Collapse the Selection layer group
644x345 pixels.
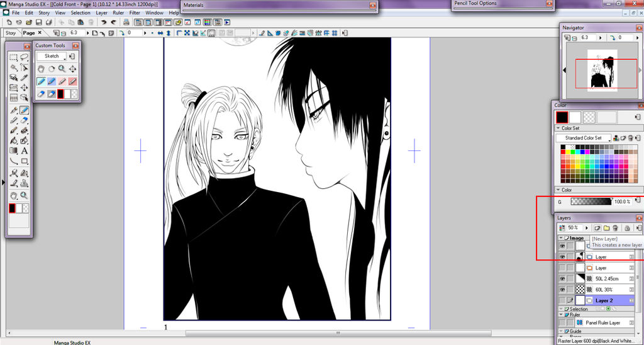[561, 309]
